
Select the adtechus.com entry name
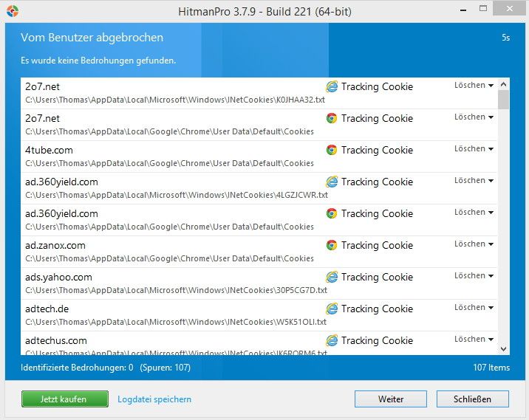(55, 340)
